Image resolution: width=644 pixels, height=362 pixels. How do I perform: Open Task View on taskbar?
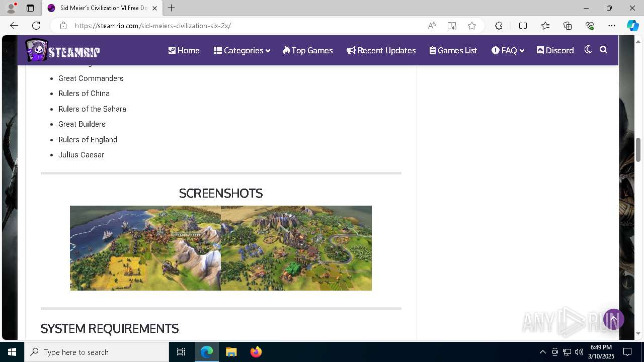(x=181, y=352)
